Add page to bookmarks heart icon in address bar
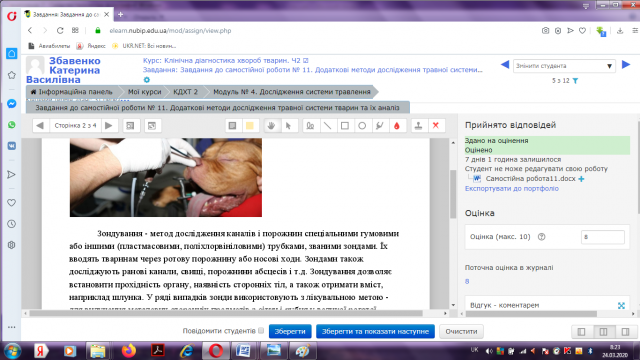 pyautogui.click(x=582, y=31)
